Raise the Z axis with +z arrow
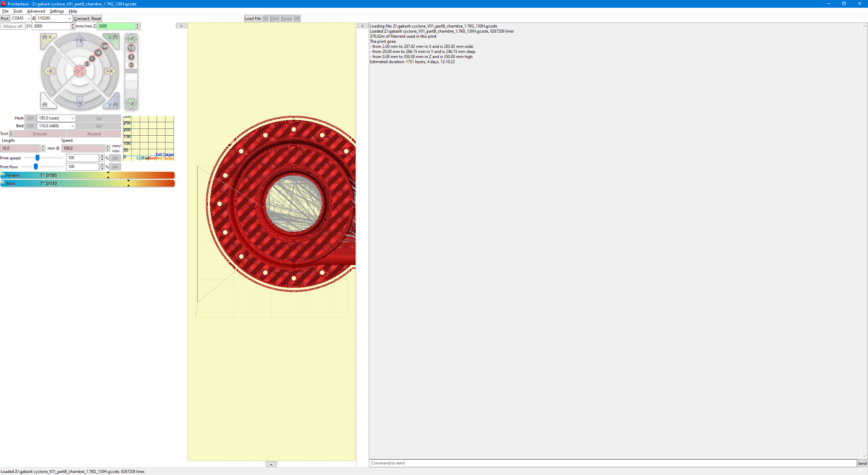 tap(131, 39)
